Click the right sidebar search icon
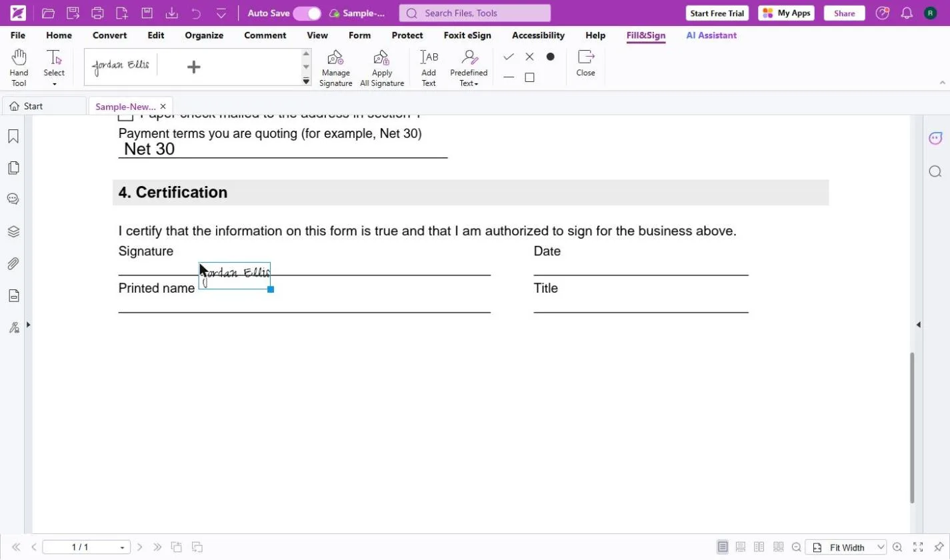The width and height of the screenshot is (950, 560). tap(935, 171)
